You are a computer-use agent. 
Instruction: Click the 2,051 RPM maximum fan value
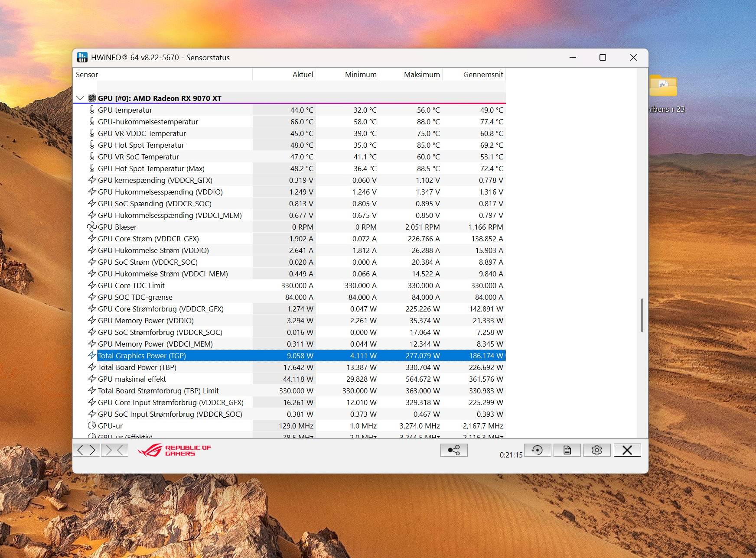click(422, 227)
